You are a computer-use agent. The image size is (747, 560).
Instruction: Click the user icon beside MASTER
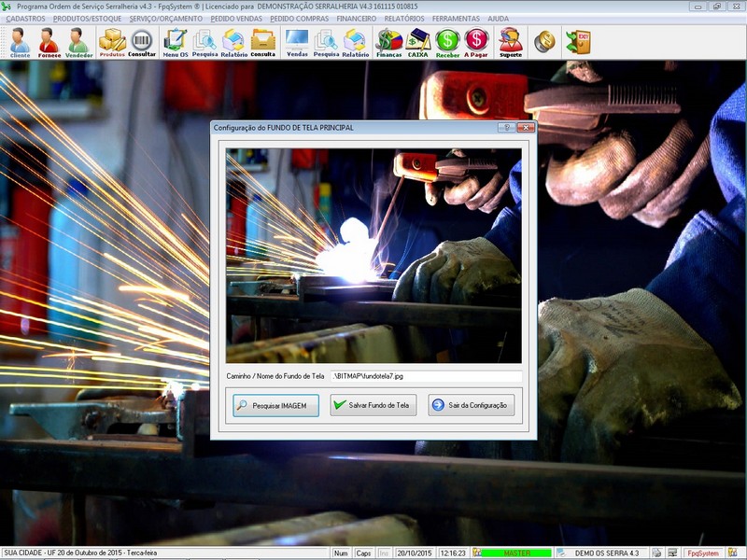pyautogui.click(x=476, y=553)
